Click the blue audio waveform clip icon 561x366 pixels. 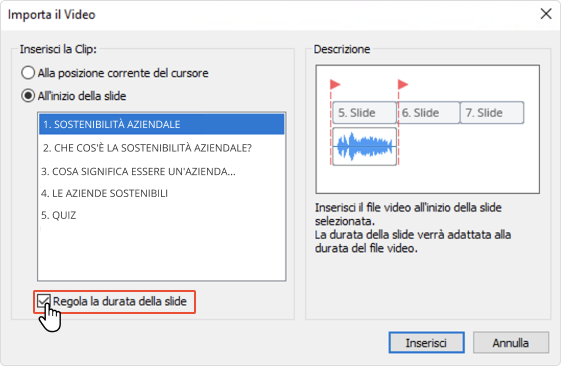click(365, 146)
